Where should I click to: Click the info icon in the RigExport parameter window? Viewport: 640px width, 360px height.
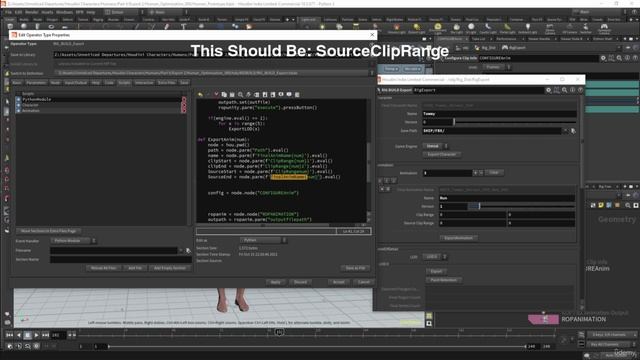(x=573, y=90)
